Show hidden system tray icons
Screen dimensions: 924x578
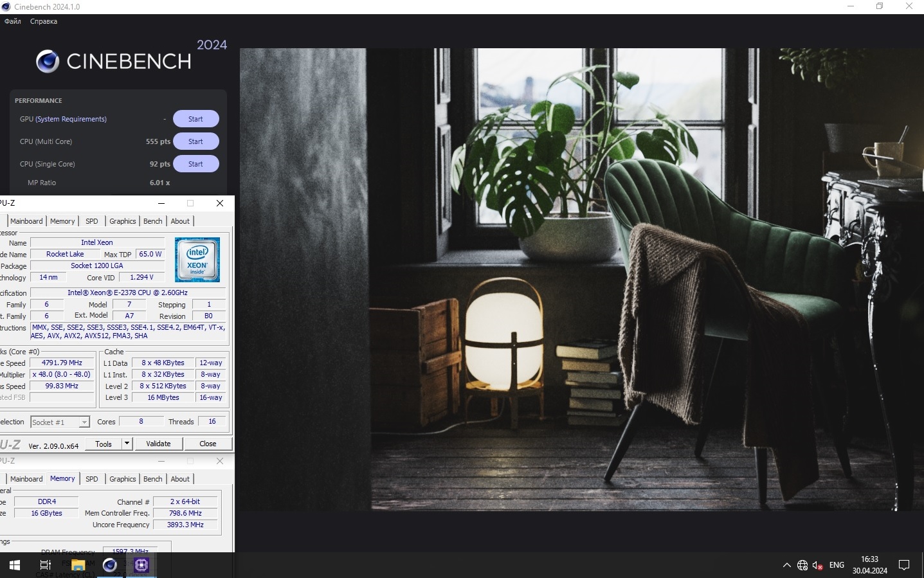pyautogui.click(x=786, y=565)
